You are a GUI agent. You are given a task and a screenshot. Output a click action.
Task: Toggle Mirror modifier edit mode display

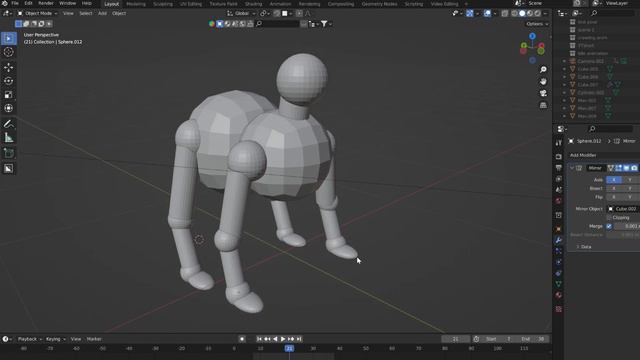coord(618,168)
